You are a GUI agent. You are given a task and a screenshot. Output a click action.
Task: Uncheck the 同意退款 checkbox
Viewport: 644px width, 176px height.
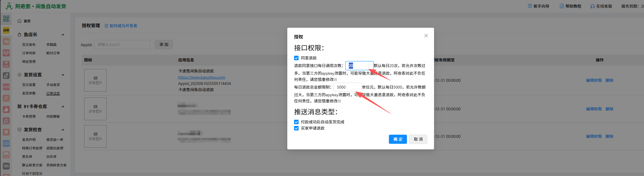click(296, 58)
